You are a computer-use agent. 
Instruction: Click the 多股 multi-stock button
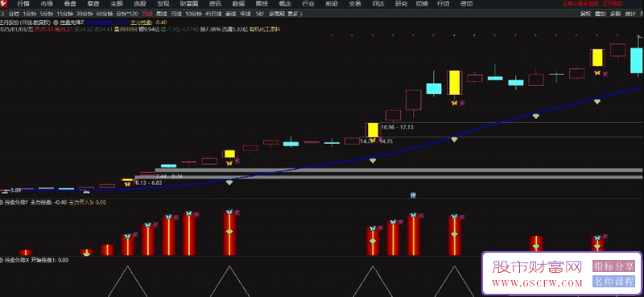point(615,14)
